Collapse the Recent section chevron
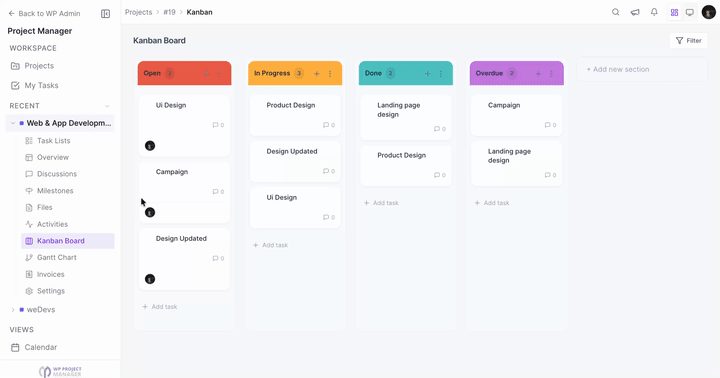 [x=107, y=106]
